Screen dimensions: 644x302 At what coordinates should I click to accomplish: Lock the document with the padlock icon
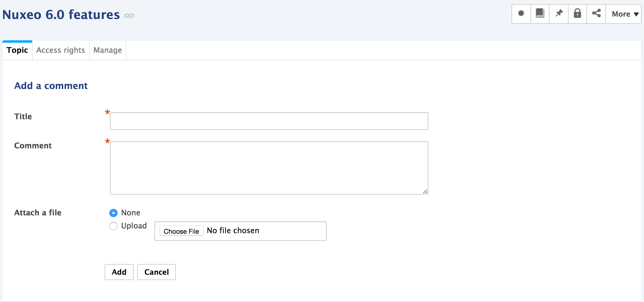(577, 14)
